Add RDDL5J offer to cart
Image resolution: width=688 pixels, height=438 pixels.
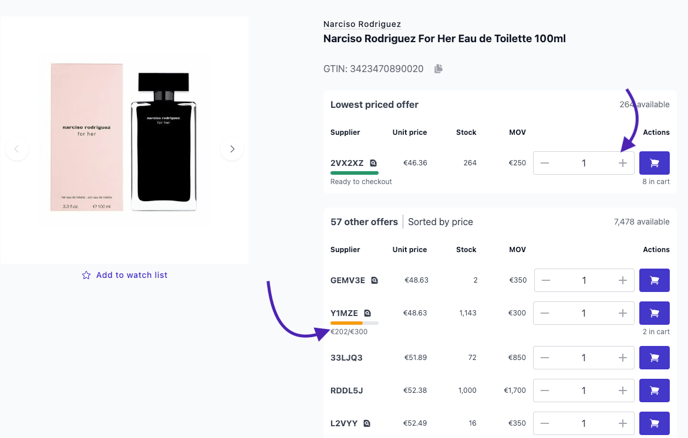pos(654,390)
